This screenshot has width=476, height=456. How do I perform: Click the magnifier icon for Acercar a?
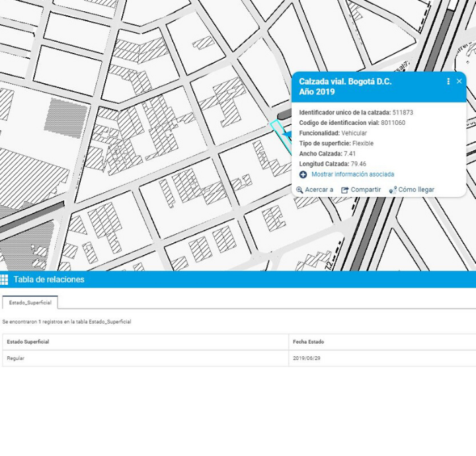pos(299,190)
